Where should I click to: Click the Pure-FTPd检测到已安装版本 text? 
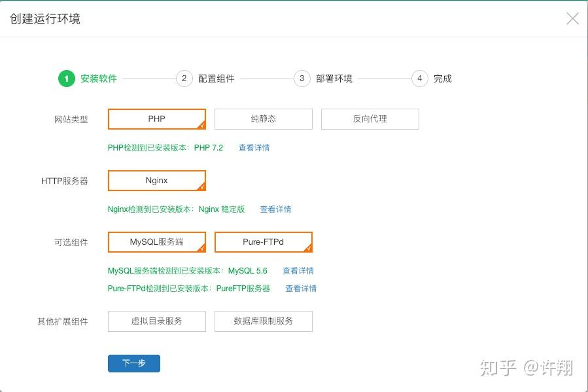(189, 289)
